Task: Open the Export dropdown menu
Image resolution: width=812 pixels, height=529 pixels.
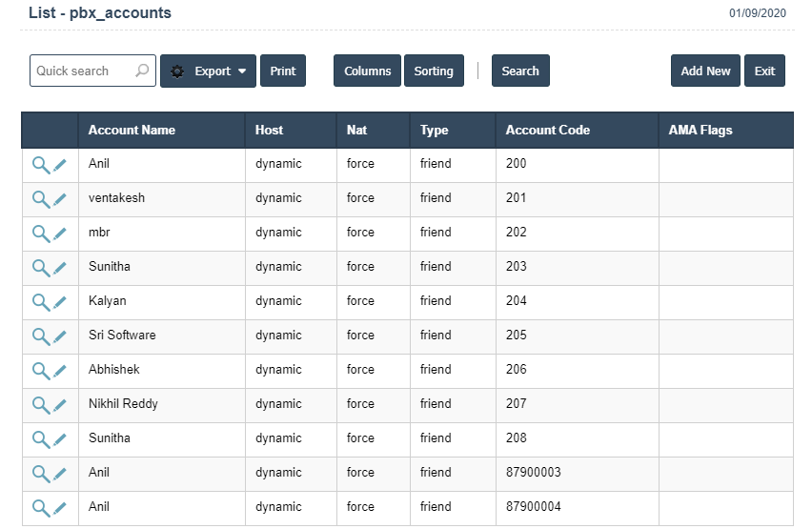Action: pyautogui.click(x=208, y=71)
